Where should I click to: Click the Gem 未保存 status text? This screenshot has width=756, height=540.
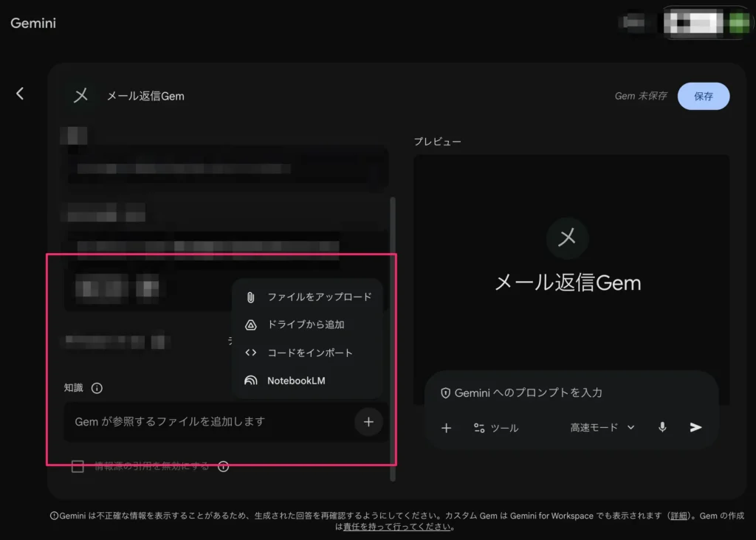(641, 96)
